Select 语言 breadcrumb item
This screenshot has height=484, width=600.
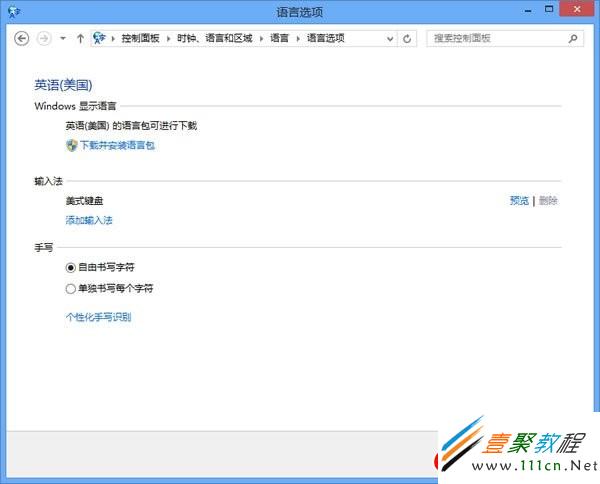(279, 38)
